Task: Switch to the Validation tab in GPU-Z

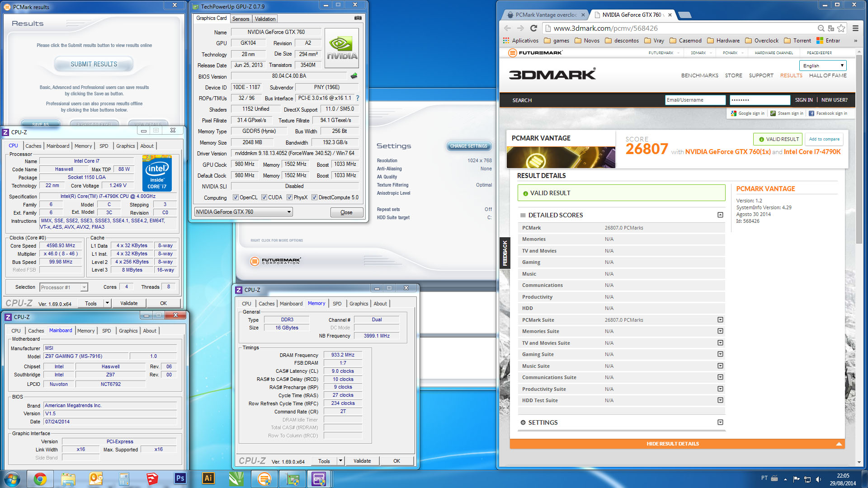Action: 265,19
